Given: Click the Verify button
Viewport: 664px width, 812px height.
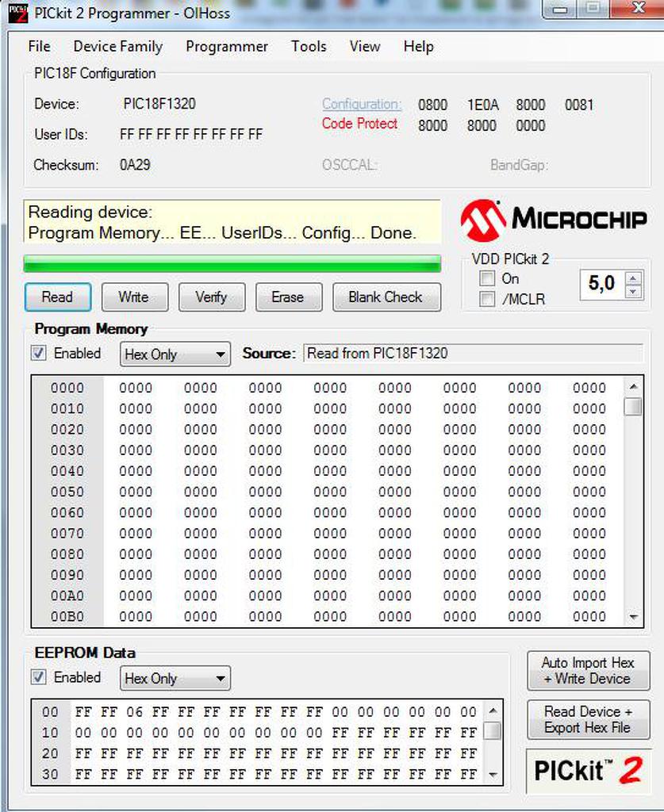Looking at the screenshot, I should [x=212, y=297].
